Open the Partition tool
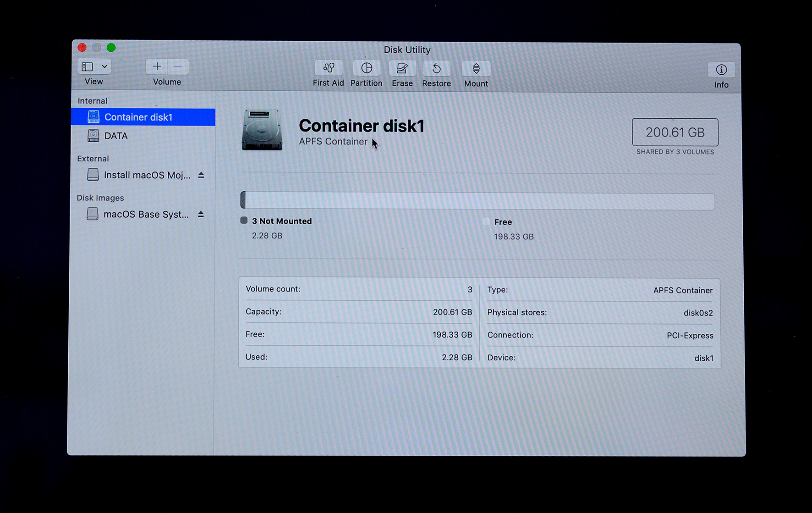This screenshot has height=513, width=812. point(366,68)
